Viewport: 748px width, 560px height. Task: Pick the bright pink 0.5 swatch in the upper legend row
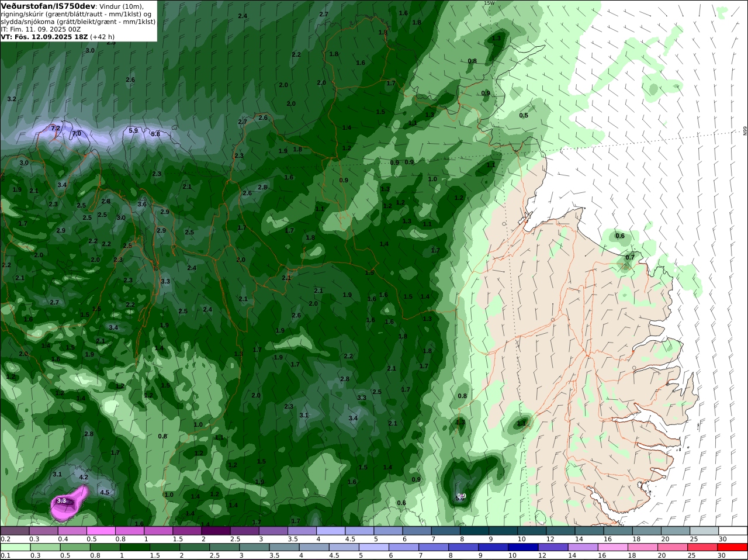click(x=101, y=531)
